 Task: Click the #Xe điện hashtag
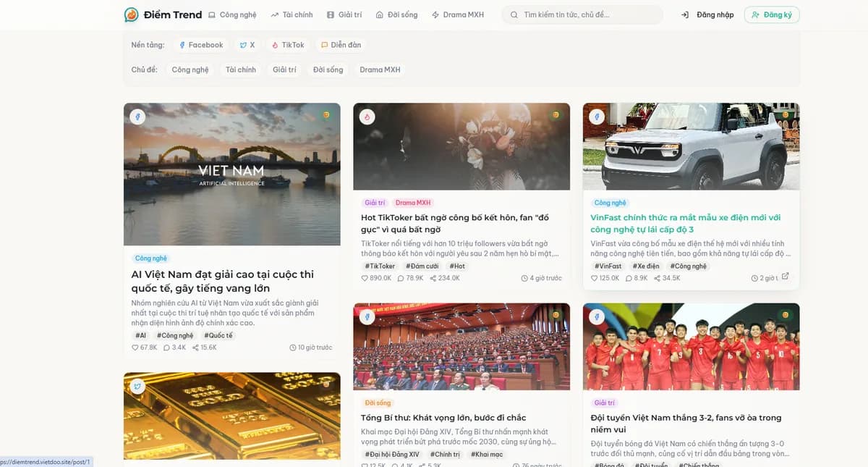(646, 266)
